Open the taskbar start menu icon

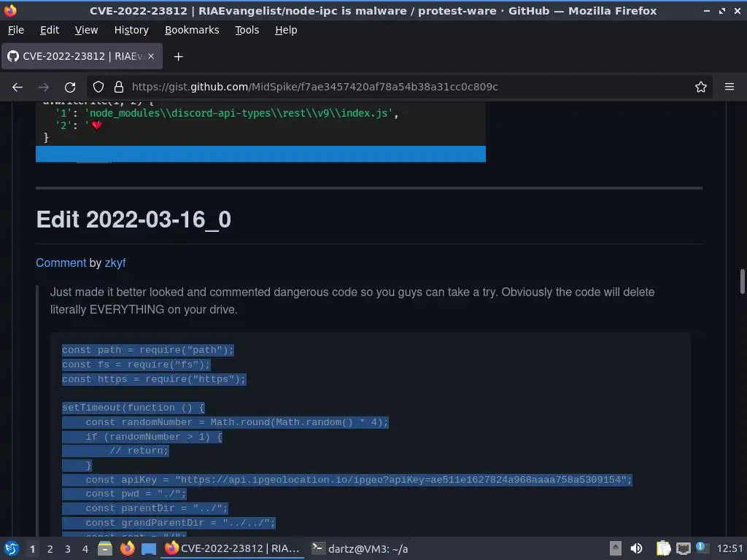click(12, 548)
